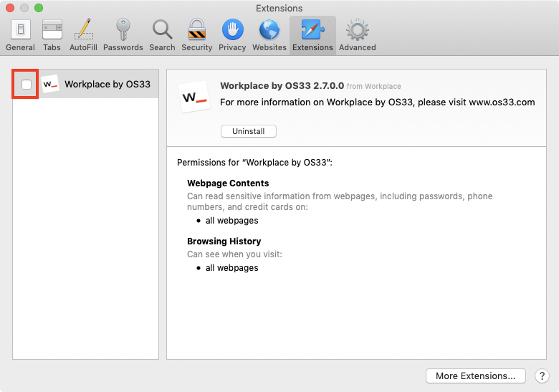Open the Advanced gear preferences
The height and width of the screenshot is (392, 559).
tap(357, 35)
